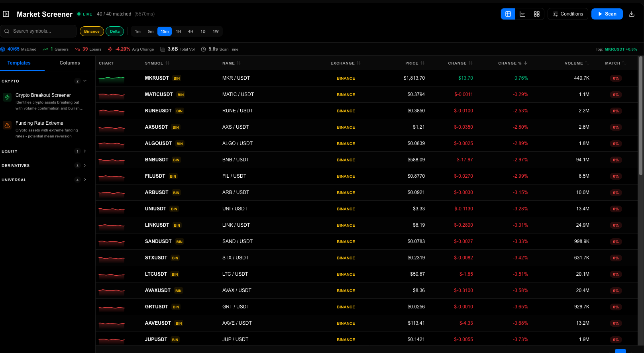Screen dimensions: 644x353
Task: Click the RUNEUSDT symbol
Action: (158, 111)
